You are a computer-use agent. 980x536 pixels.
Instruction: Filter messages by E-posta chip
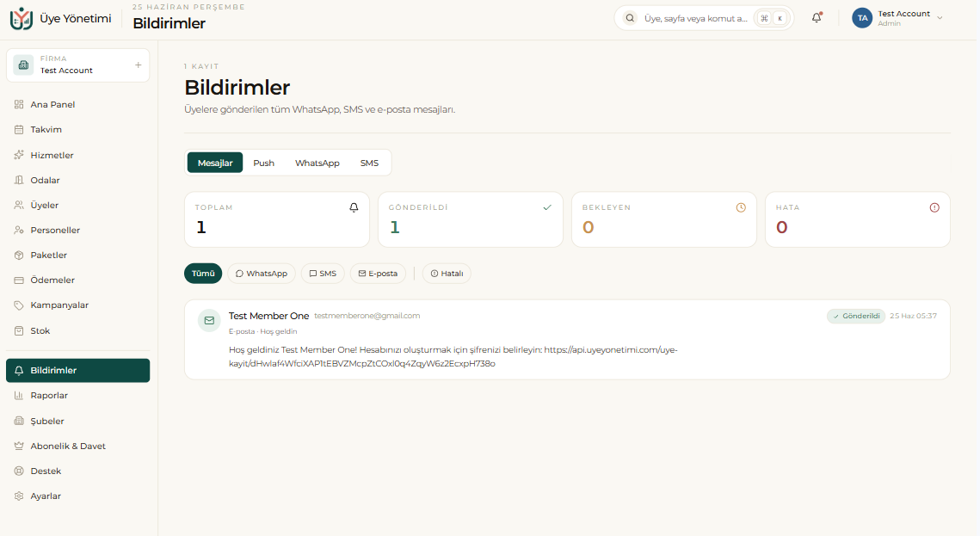point(378,274)
